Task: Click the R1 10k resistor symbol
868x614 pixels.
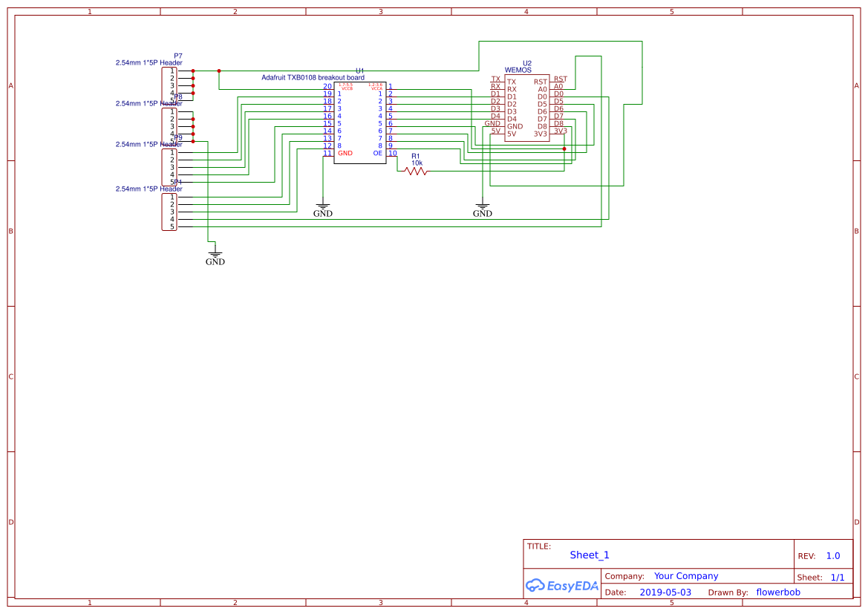Action: point(416,171)
